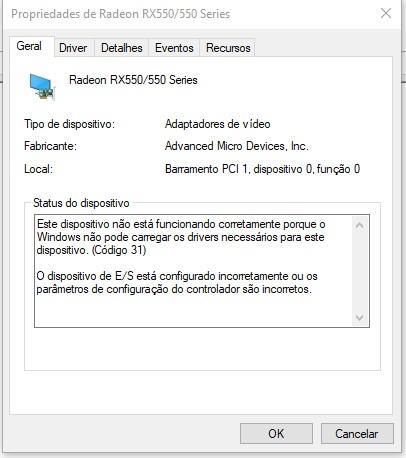406x458 pixels.
Task: Open the Driver tab
Action: coord(73,48)
